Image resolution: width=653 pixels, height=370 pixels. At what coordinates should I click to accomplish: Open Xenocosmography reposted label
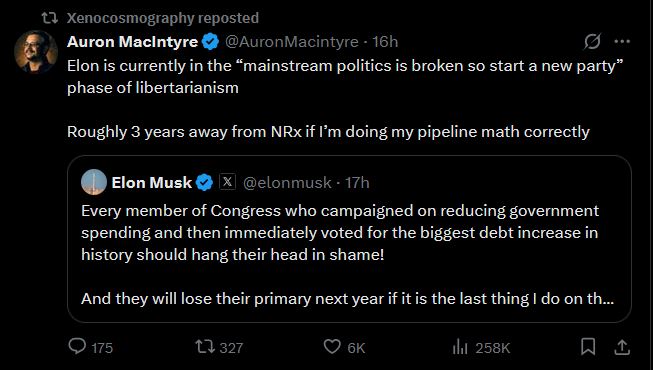pyautogui.click(x=163, y=18)
